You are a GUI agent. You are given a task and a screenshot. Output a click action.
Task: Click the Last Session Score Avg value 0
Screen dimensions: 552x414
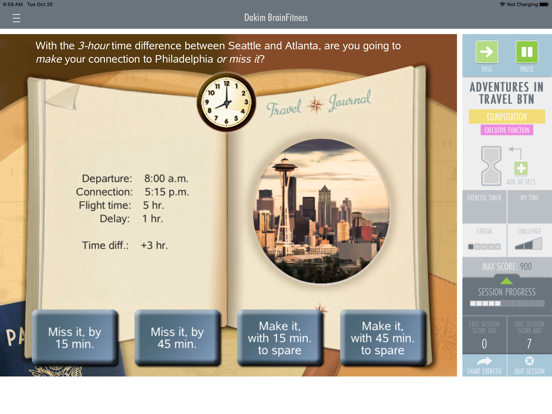click(x=484, y=344)
